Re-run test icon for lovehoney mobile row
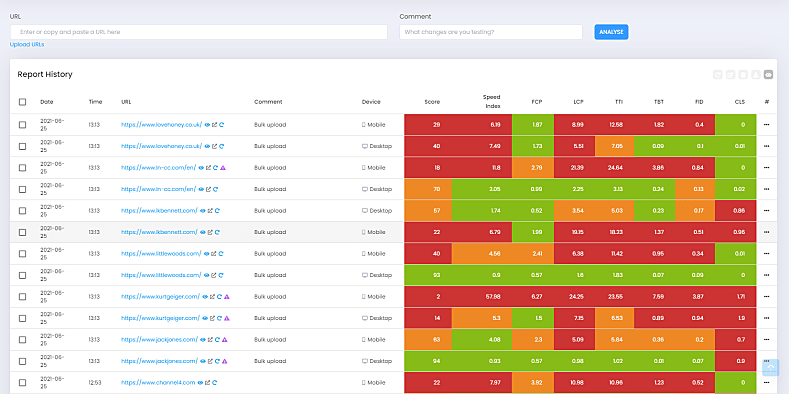The width and height of the screenshot is (789, 394). click(x=222, y=125)
